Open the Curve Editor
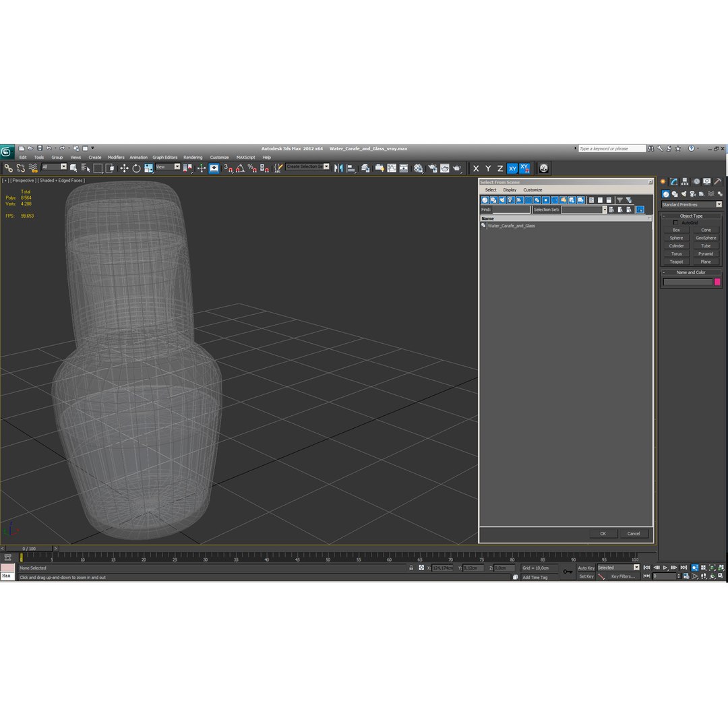 tap(392, 168)
